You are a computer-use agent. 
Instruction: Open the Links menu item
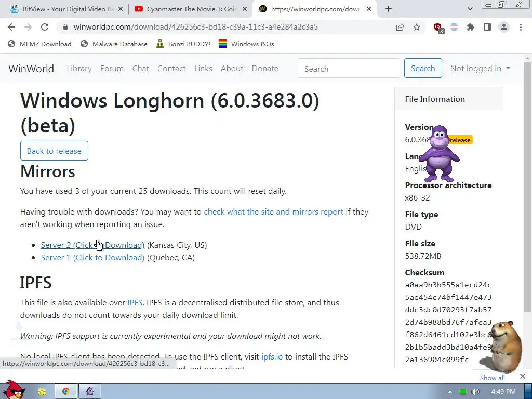(x=203, y=69)
